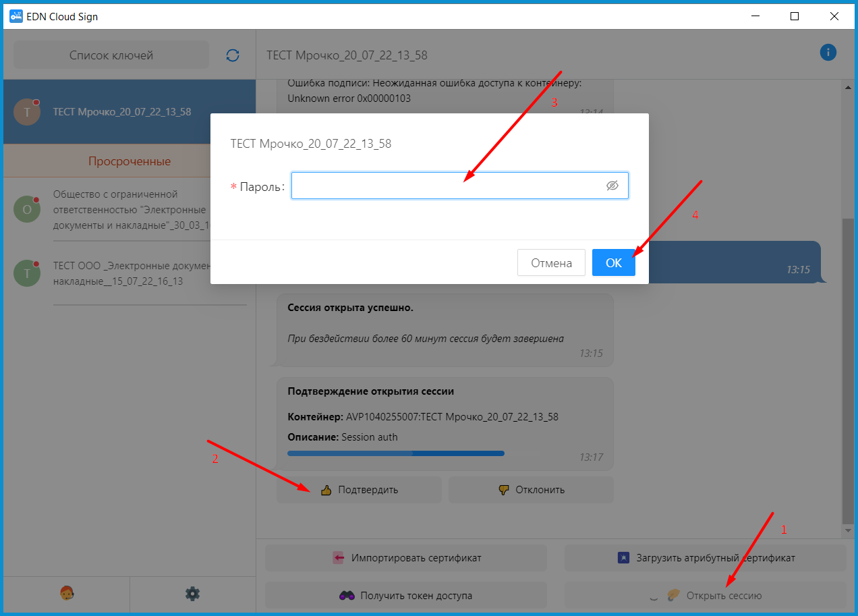Click the Просроченные section header
The width and height of the screenshot is (858, 616).
click(130, 161)
